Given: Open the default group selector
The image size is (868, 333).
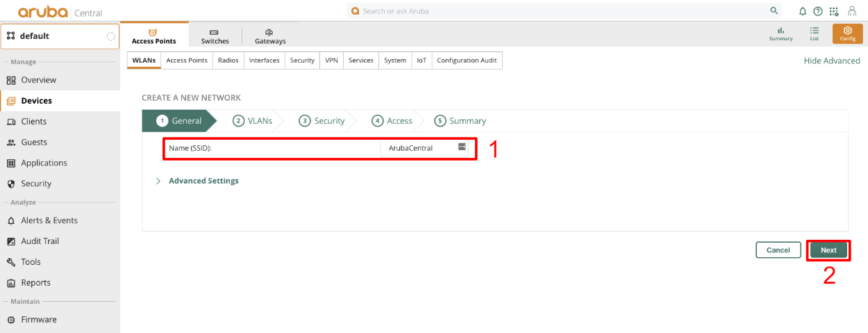Looking at the screenshot, I should click(x=60, y=36).
